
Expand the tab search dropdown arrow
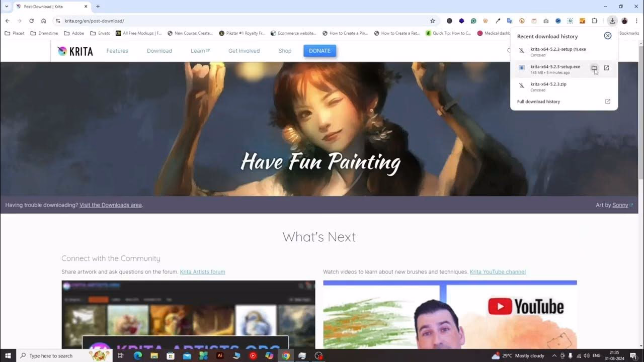[x=7, y=7]
